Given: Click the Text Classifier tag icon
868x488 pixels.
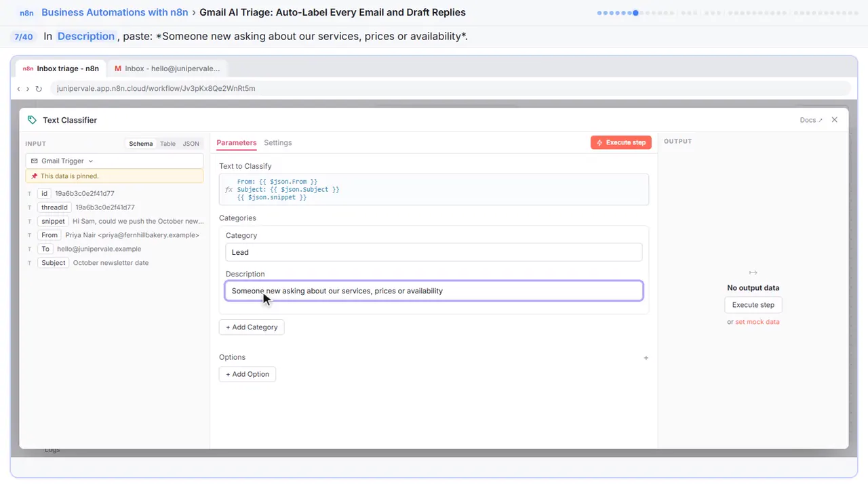Looking at the screenshot, I should click(x=32, y=120).
